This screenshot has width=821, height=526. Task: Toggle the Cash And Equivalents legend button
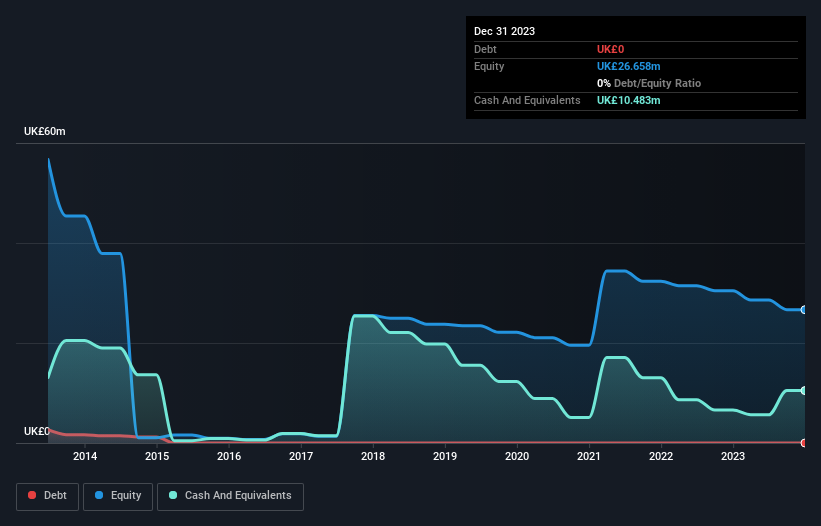(230, 496)
